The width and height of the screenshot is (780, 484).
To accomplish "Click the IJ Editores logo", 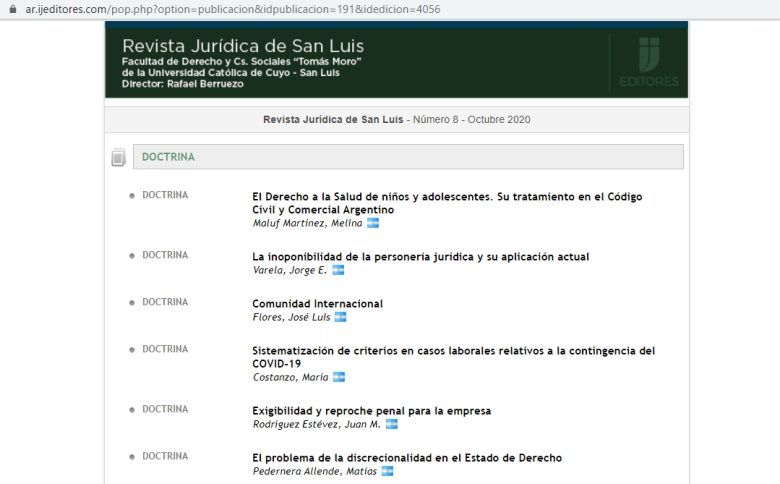I will click(649, 61).
